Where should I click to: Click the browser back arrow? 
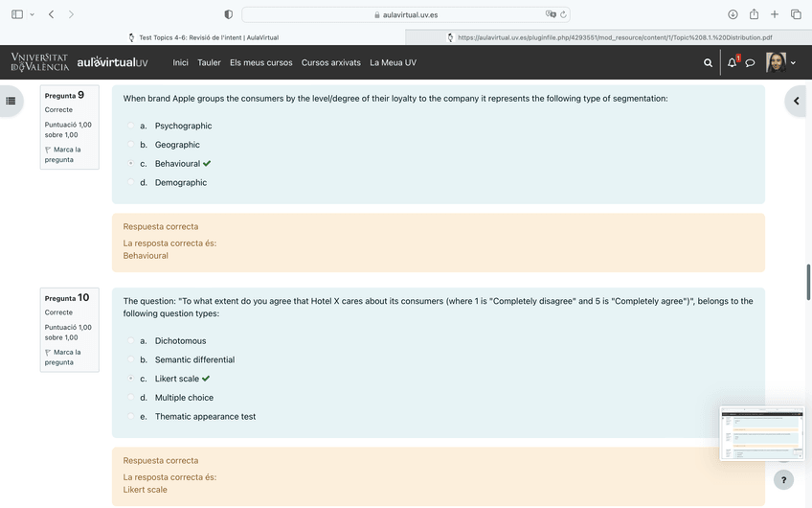point(51,14)
